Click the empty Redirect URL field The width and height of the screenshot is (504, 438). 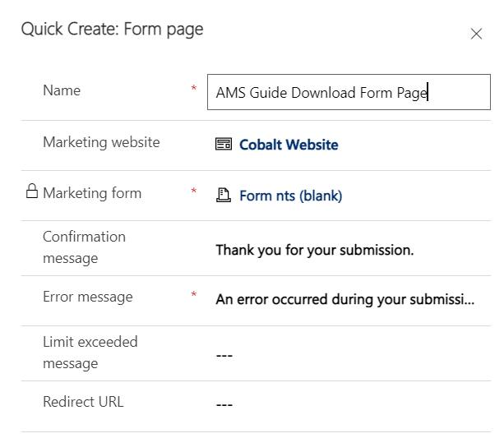pyautogui.click(x=345, y=404)
